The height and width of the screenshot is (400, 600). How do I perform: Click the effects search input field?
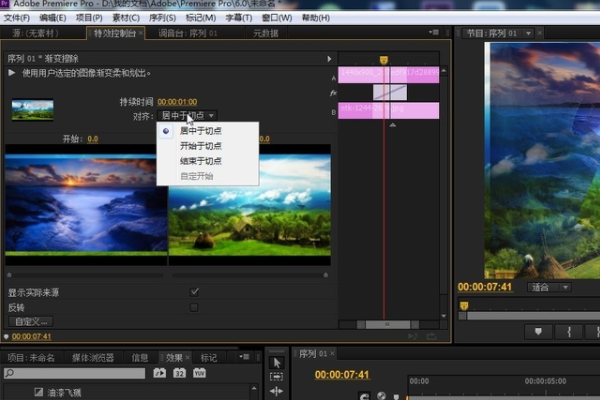point(75,373)
